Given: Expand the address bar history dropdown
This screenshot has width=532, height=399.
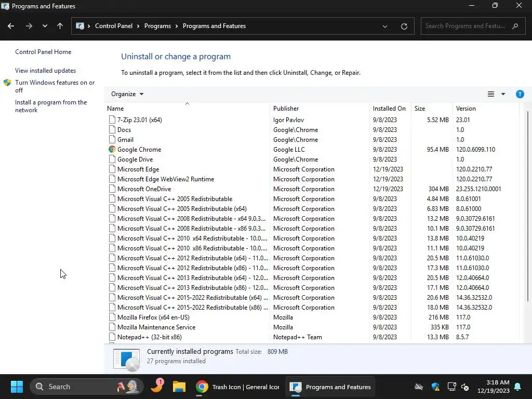Looking at the screenshot, I should coord(385,26).
